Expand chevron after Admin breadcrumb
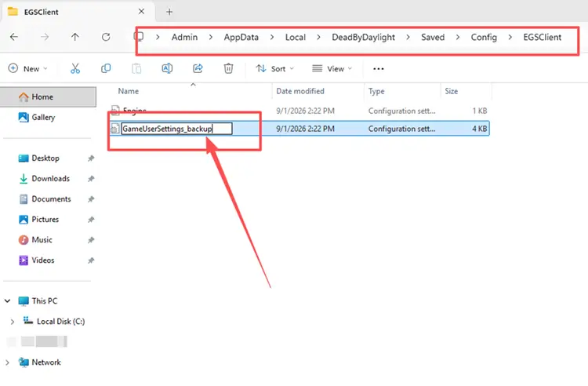The height and width of the screenshot is (386, 588). point(211,37)
